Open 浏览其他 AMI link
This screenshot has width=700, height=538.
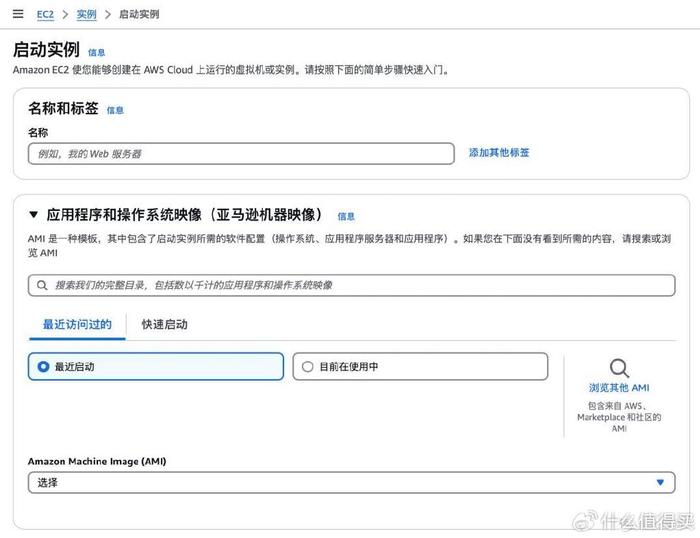[619, 388]
